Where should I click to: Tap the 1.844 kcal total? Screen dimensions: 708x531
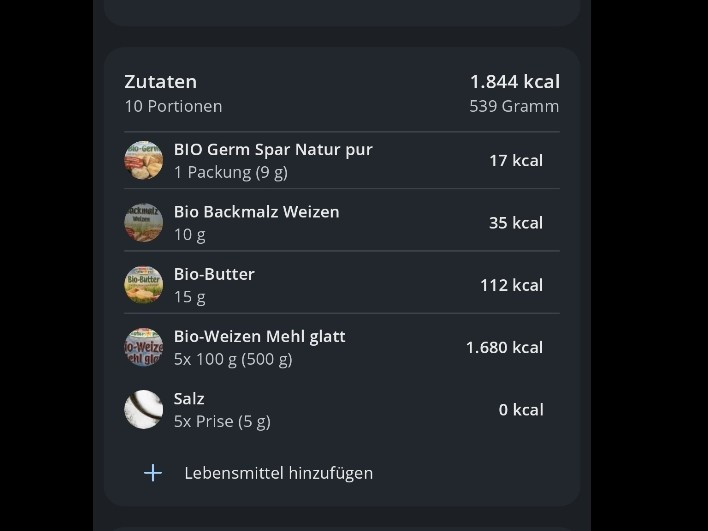click(514, 81)
